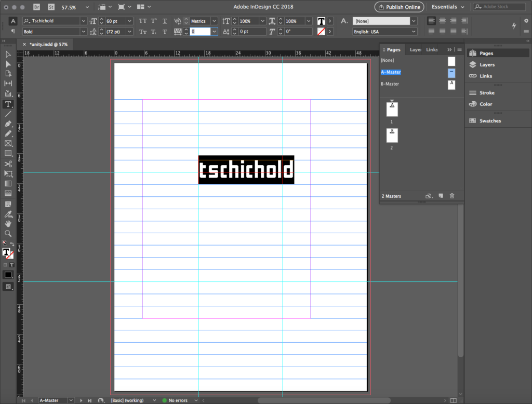Create a new page in Pages panel
This screenshot has width=532, height=404.
(x=441, y=196)
